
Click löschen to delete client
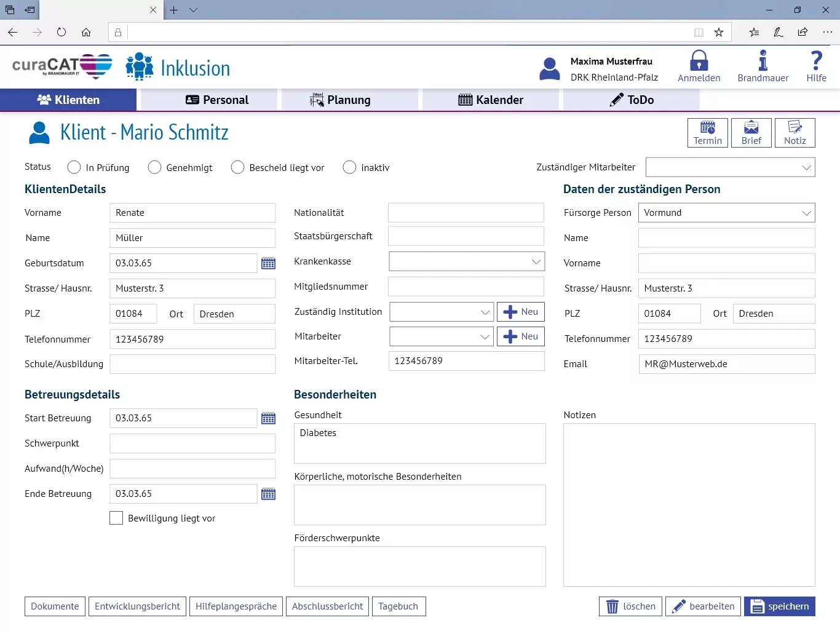631,606
